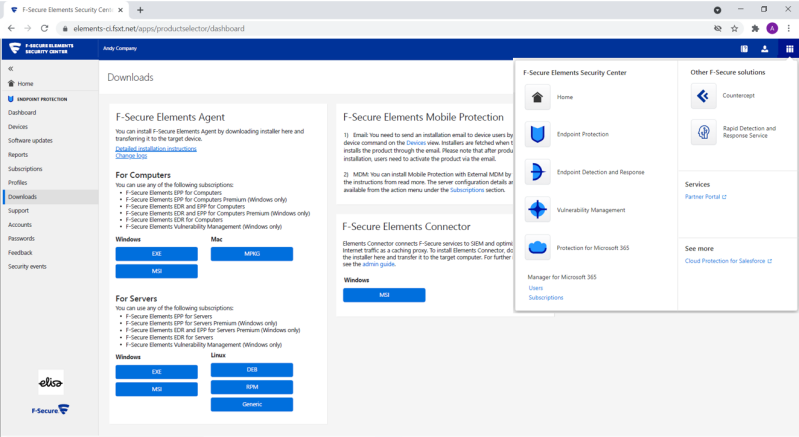Viewport: 799px width, 437px height.
Task: Select Devices in the left sidebar
Action: point(18,127)
